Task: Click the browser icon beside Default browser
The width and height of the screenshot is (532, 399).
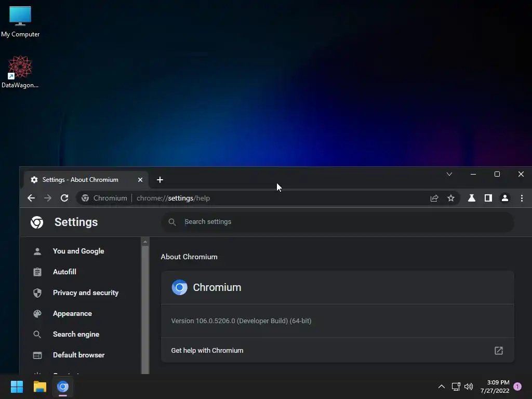Action: (x=37, y=355)
